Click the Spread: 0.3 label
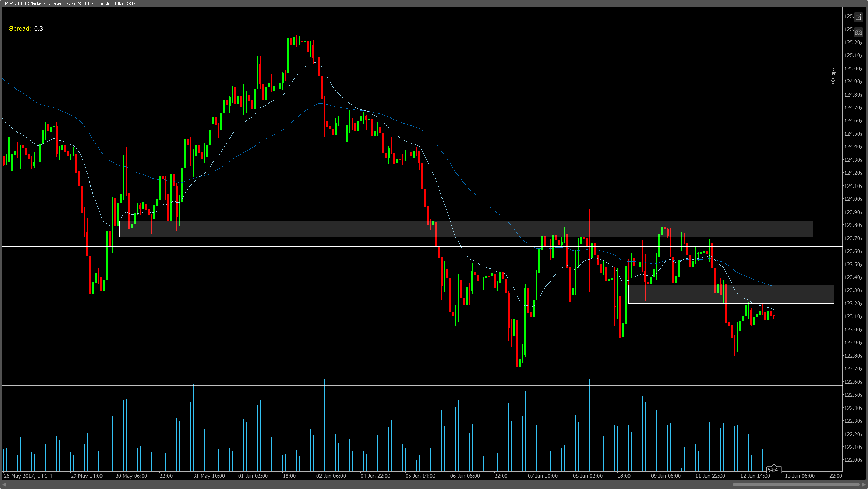 coord(26,29)
